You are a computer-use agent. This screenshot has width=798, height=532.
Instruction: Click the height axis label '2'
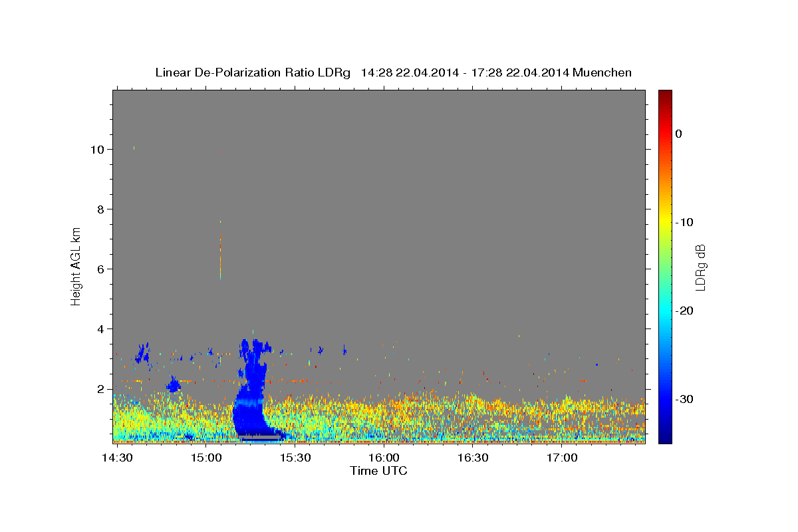click(x=101, y=389)
